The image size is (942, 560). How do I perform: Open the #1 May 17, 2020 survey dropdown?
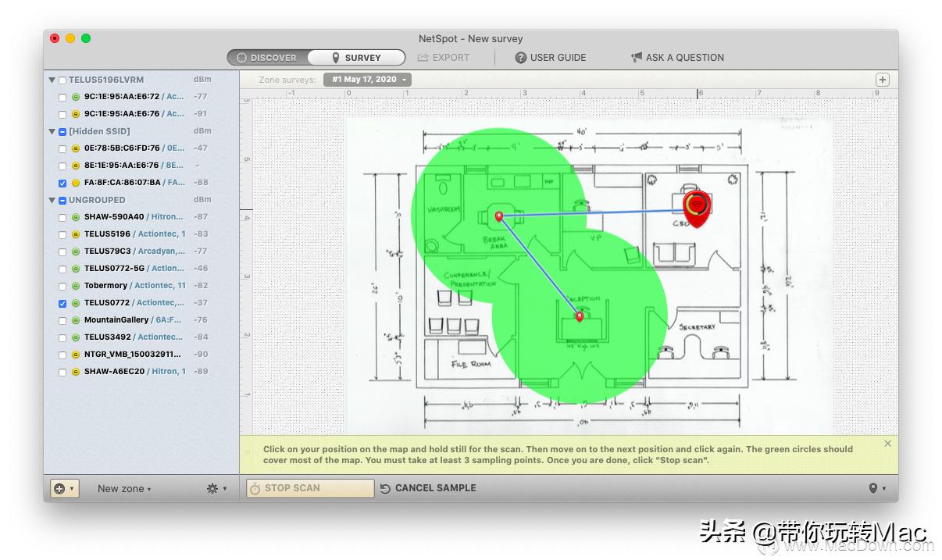(367, 80)
